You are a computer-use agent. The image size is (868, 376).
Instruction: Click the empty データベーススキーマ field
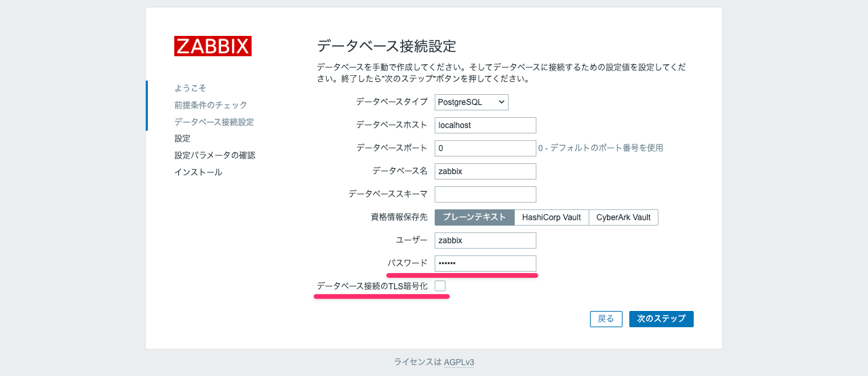[x=486, y=194]
